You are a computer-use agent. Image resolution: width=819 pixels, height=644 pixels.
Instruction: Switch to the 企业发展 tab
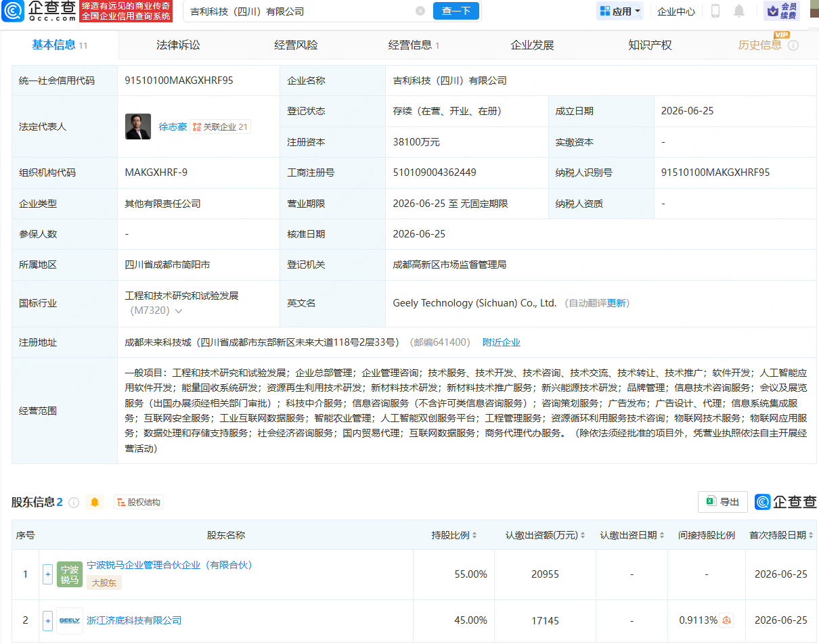(x=532, y=45)
